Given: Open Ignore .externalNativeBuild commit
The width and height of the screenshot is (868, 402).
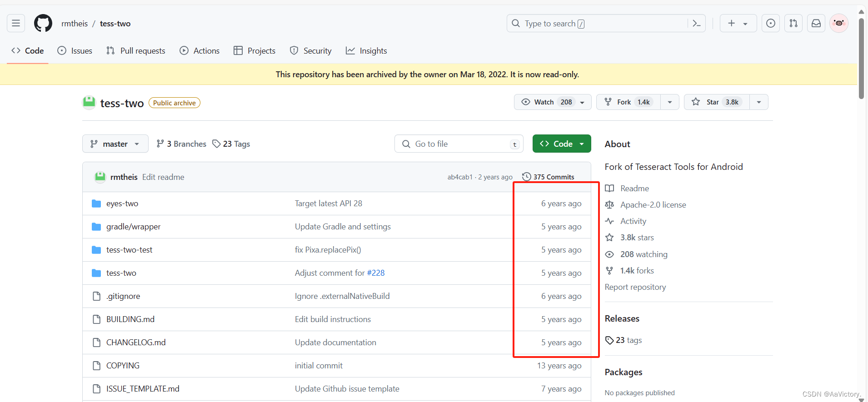Looking at the screenshot, I should 342,296.
